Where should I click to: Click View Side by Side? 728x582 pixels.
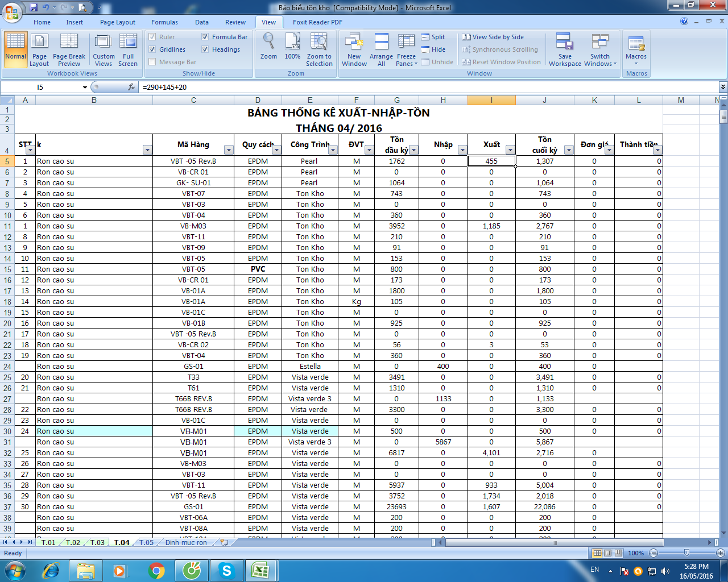tap(493, 37)
